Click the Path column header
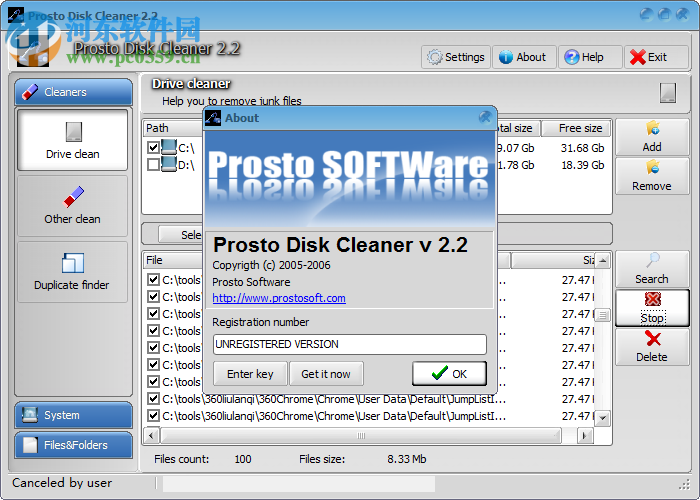This screenshot has width=700, height=500. (x=173, y=128)
